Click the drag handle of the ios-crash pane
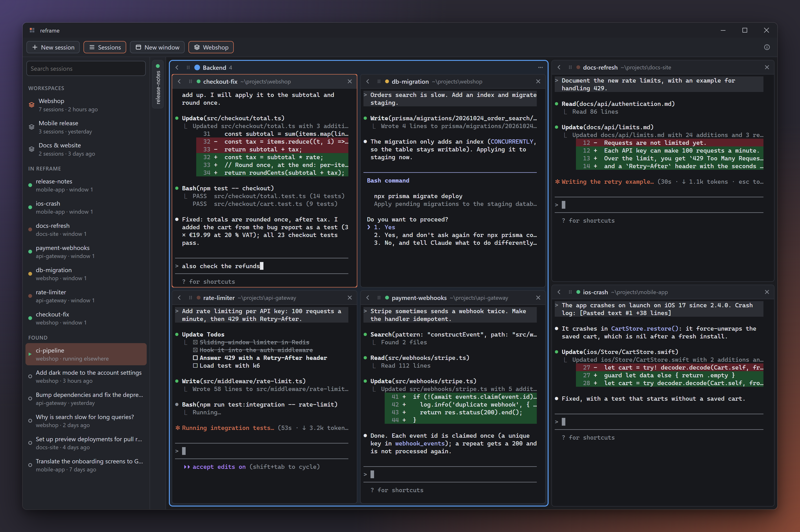Viewport: 800px width, 532px height. pyautogui.click(x=570, y=292)
